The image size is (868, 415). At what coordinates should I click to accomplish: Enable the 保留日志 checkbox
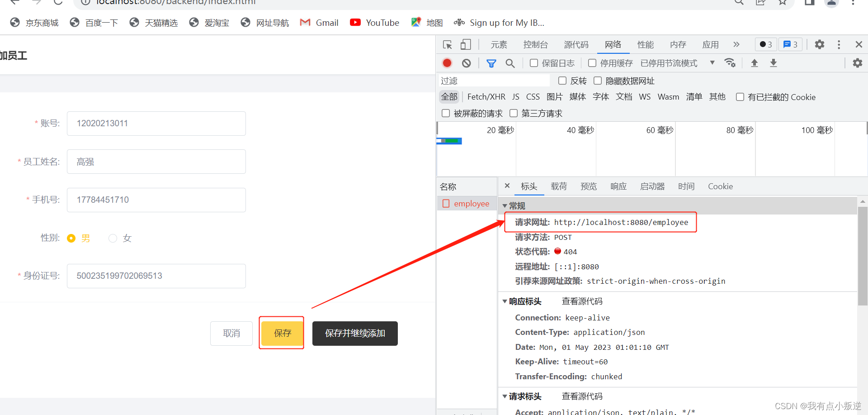pos(534,63)
